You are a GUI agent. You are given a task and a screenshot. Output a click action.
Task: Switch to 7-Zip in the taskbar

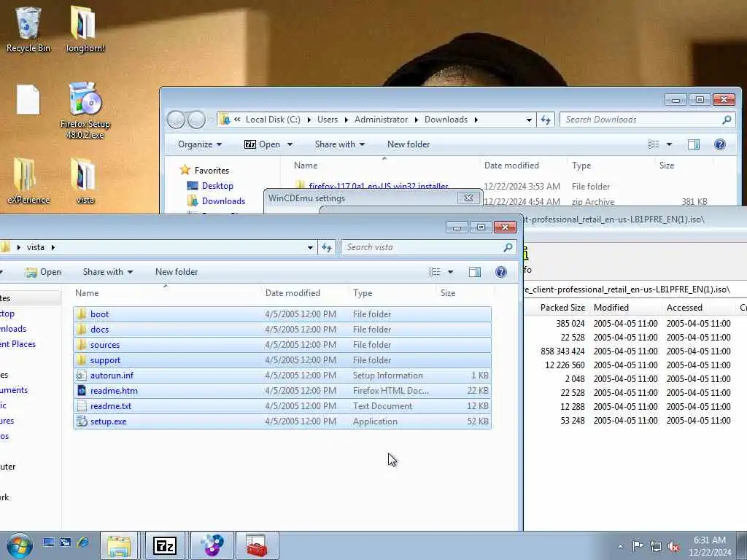click(x=165, y=545)
